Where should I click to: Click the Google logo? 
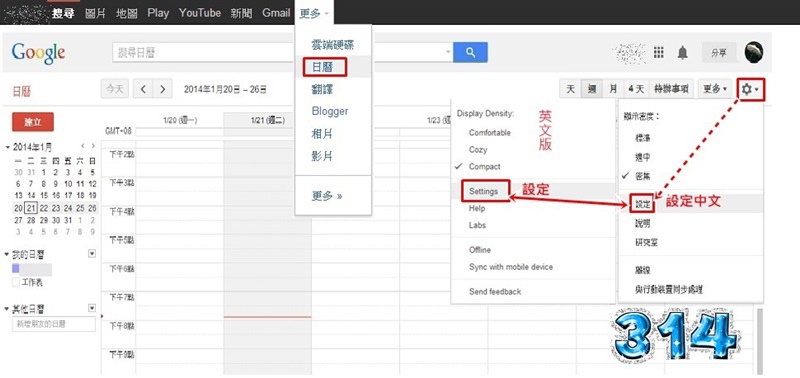coord(38,53)
